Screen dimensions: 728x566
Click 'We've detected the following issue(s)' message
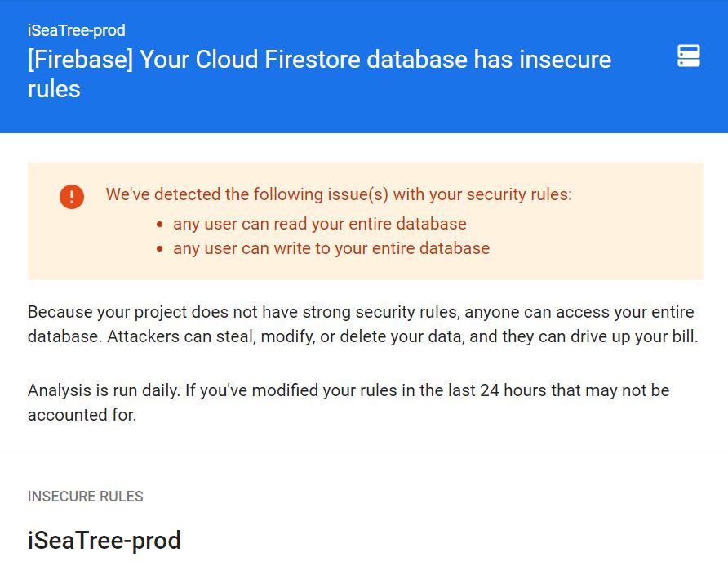[x=339, y=194]
